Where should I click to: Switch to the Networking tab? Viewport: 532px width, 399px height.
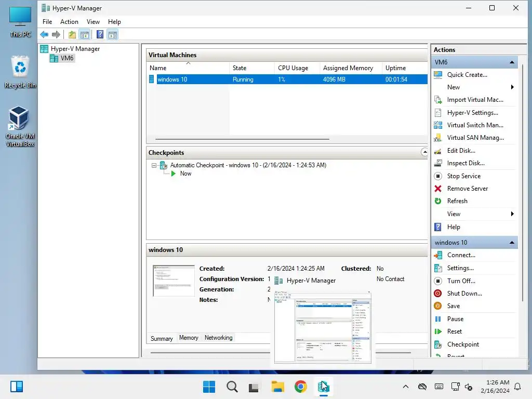219,338
